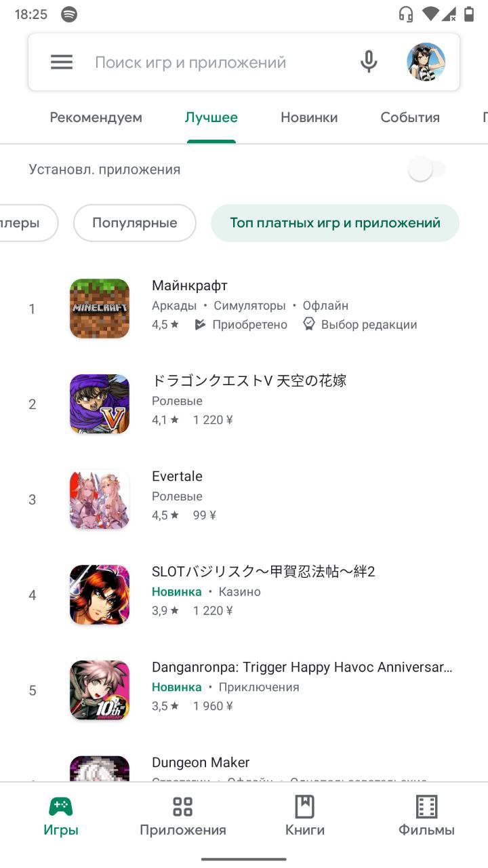
Task: Go to the Фильмы bottom tab
Action: coord(426,816)
